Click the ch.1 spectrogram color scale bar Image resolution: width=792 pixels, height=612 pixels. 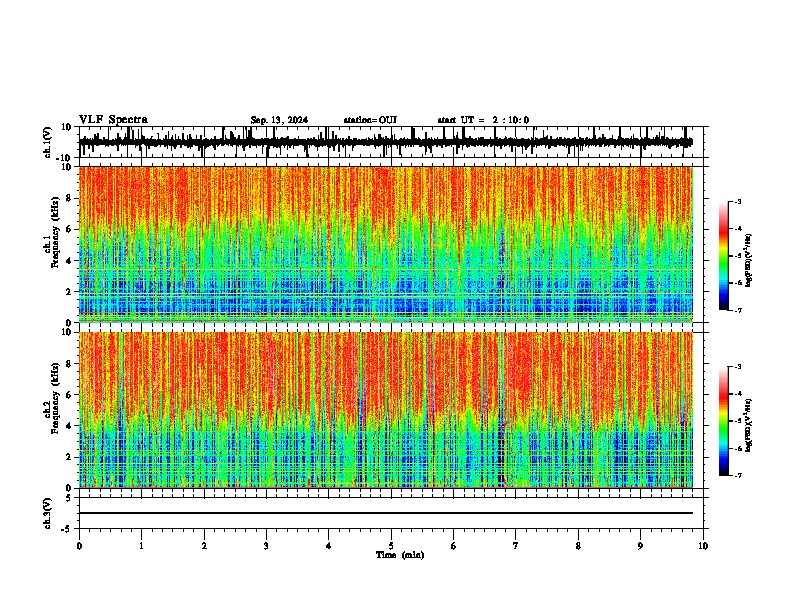pyautogui.click(x=724, y=256)
